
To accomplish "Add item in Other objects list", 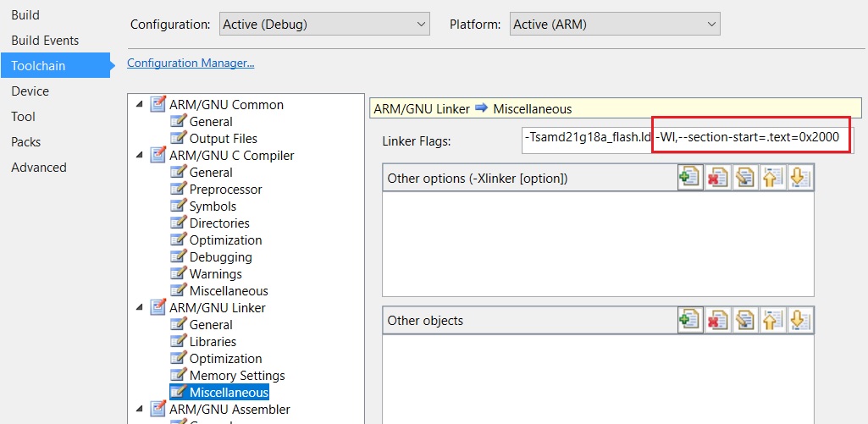I will [690, 320].
